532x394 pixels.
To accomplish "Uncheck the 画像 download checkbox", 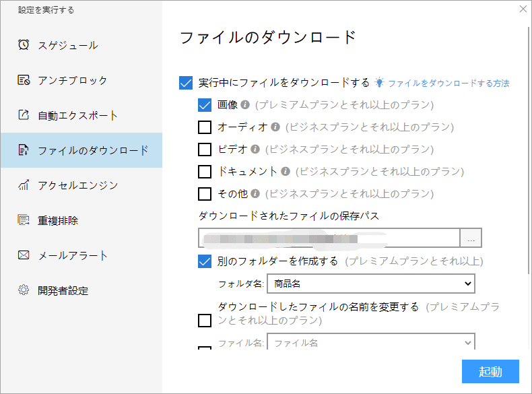I will tap(205, 105).
